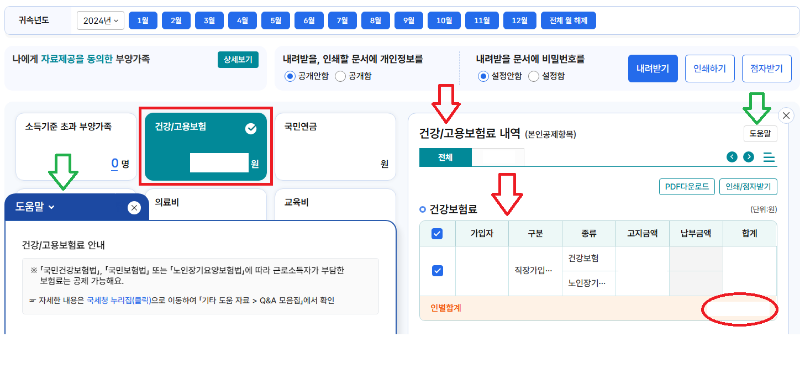The height and width of the screenshot is (367, 800).
Task: Click the 종류 column header
Action: [x=589, y=234]
